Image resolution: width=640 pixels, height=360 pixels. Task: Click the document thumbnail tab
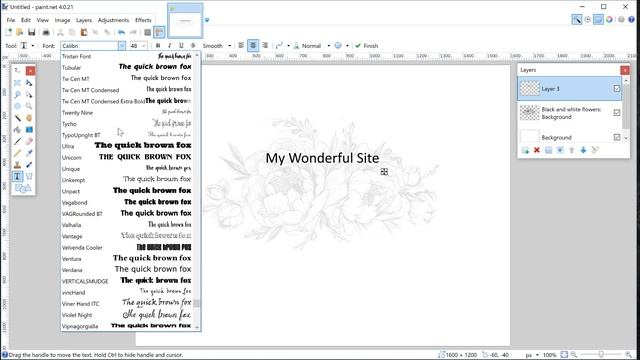pyautogui.click(x=185, y=20)
